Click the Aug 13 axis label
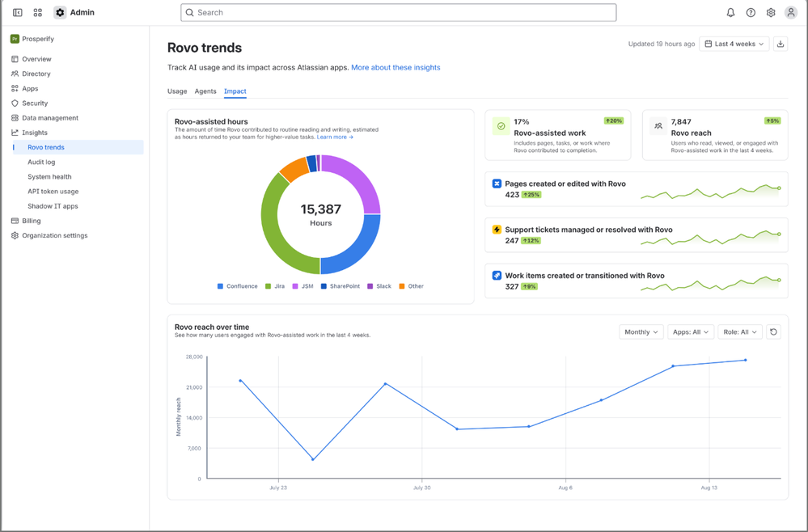The height and width of the screenshot is (532, 808). pos(709,488)
